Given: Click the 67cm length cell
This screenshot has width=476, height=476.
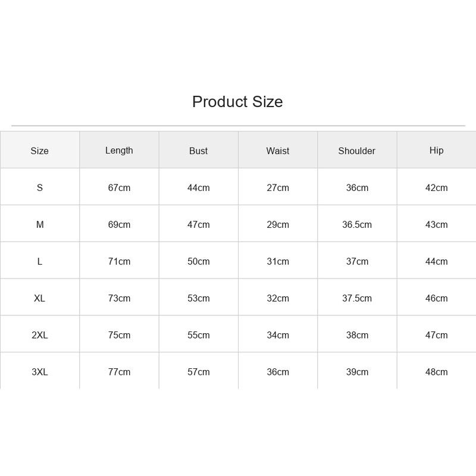Looking at the screenshot, I should click(119, 187).
